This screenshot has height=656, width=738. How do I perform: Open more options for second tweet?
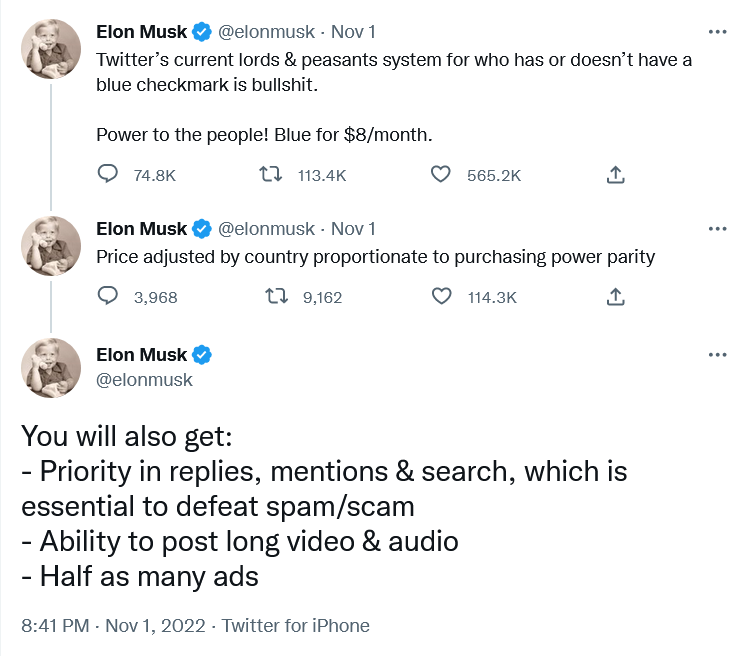tap(717, 229)
